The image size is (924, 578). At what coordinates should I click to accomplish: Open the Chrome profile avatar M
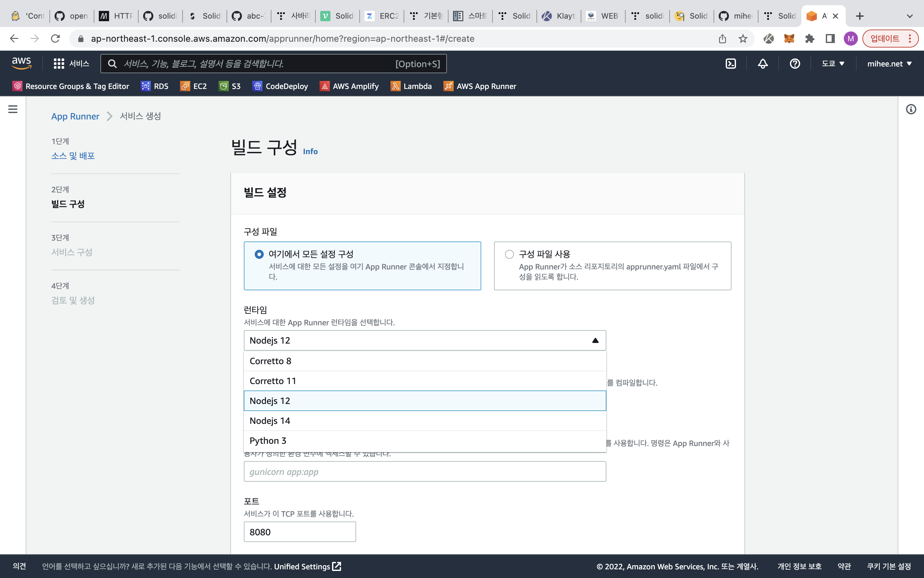pos(850,39)
